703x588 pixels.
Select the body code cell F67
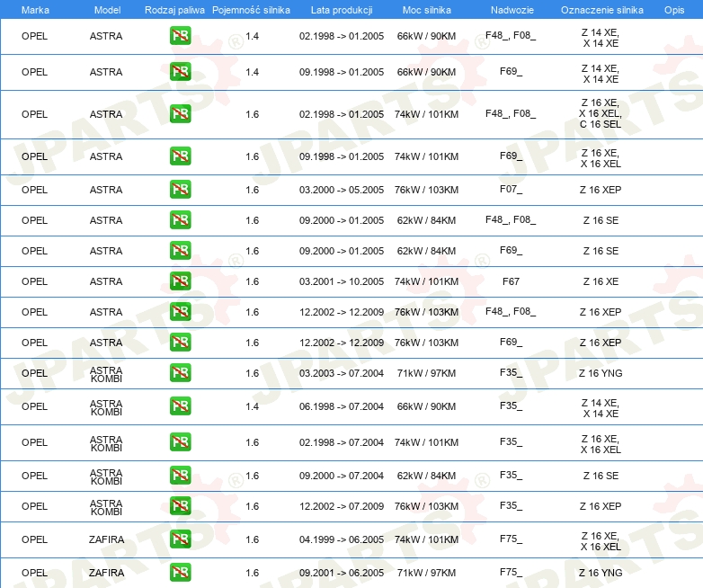coord(511,281)
